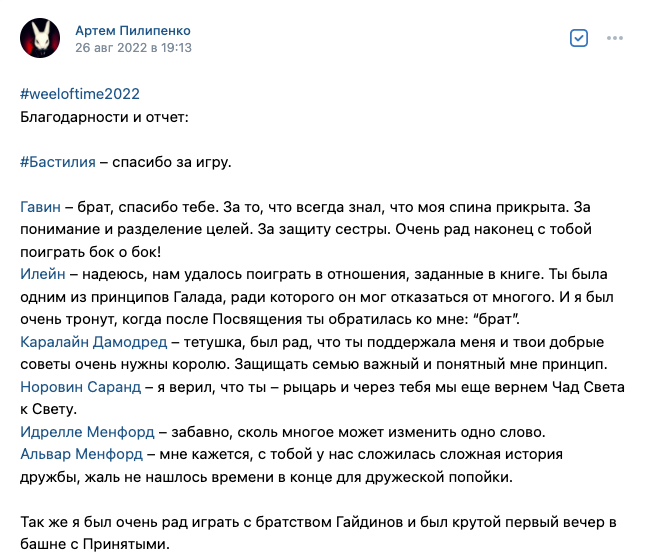Click the post date 26 авг 2022

[x=133, y=47]
